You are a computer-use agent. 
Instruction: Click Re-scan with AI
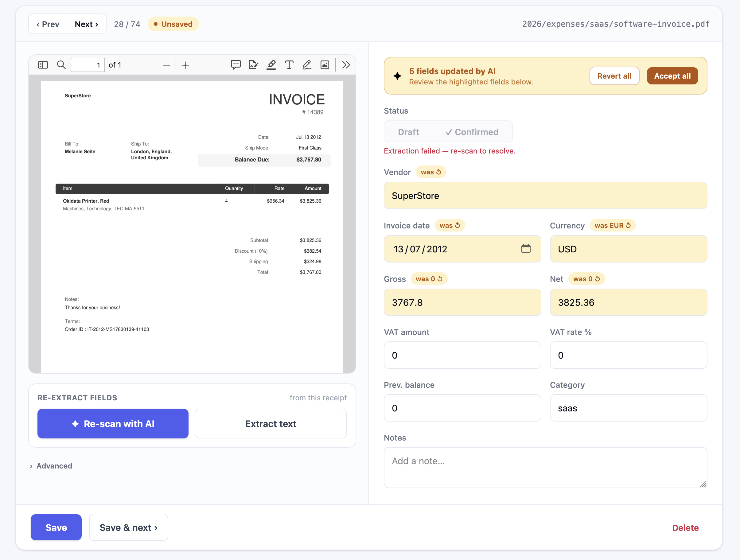pos(113,423)
